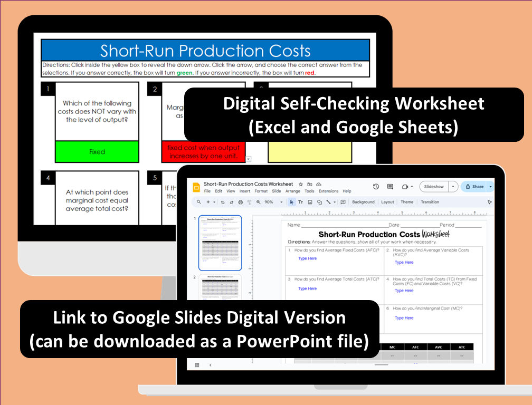532x405 pixels.
Task: Click the Background button in the toolbar
Action: 363,202
